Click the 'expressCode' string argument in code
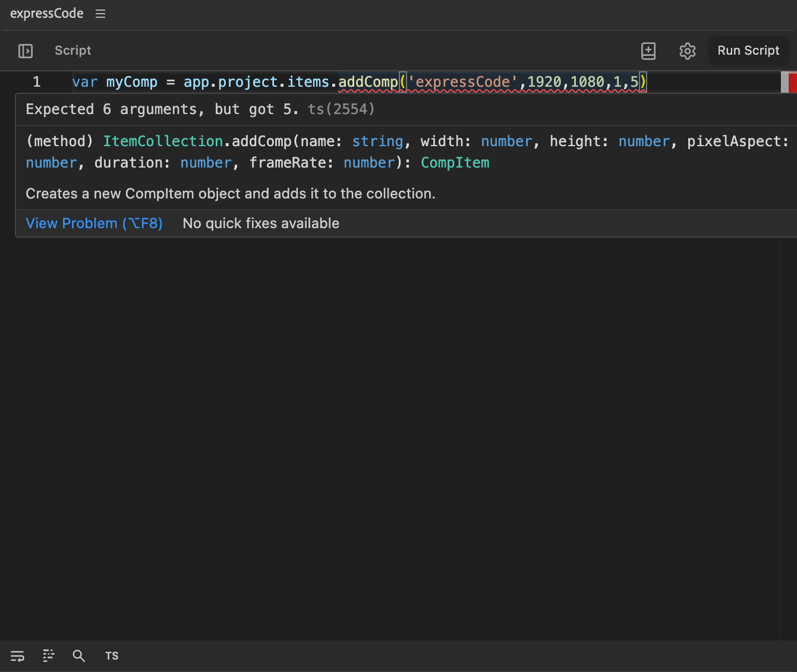The height and width of the screenshot is (672, 797). click(462, 82)
